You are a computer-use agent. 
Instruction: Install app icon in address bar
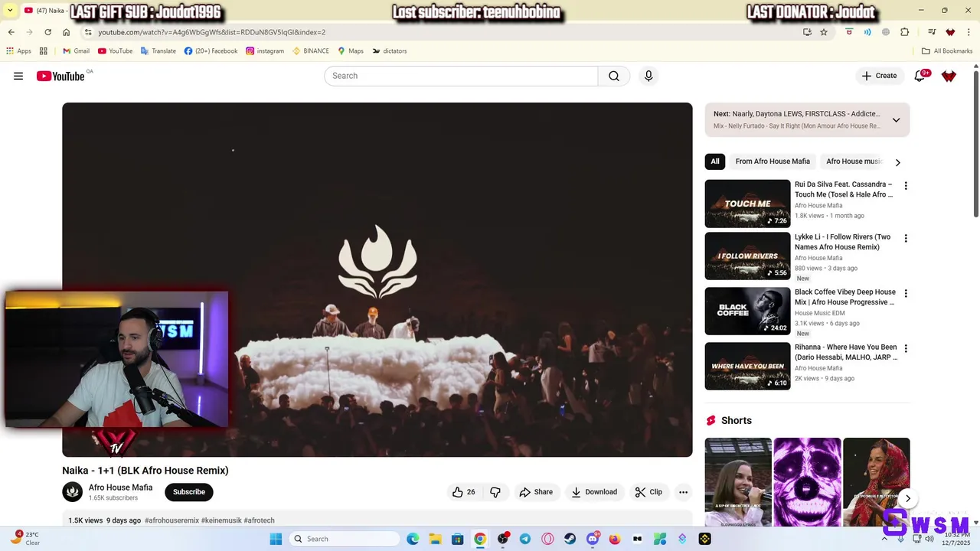pos(807,32)
